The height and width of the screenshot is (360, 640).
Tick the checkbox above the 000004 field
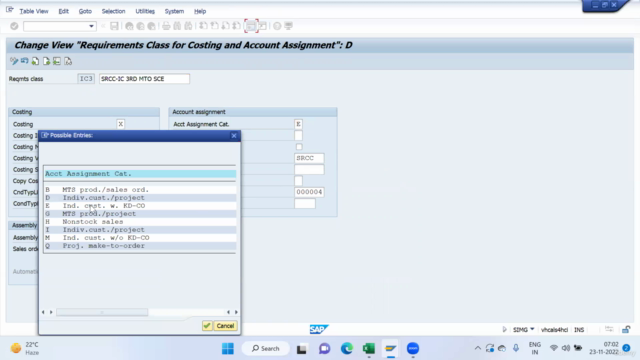(298, 180)
